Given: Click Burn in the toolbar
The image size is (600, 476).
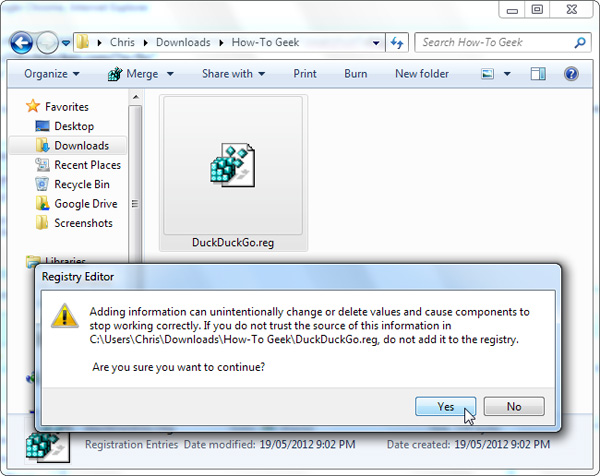Looking at the screenshot, I should click(355, 73).
